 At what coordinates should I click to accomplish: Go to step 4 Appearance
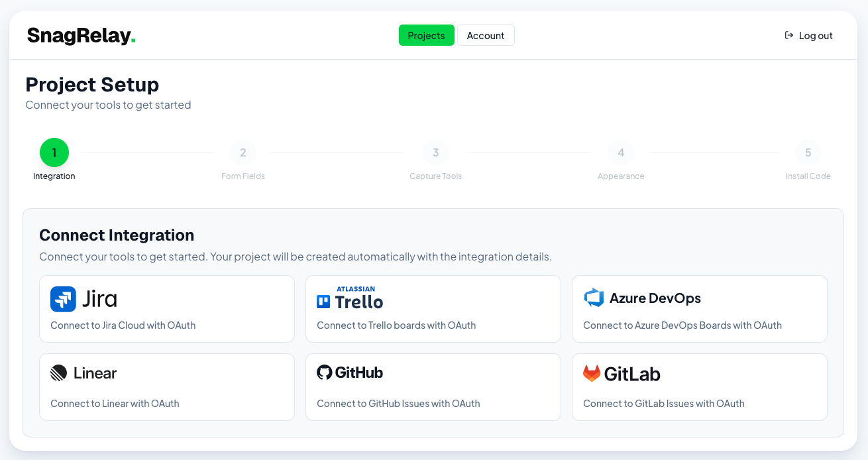[x=621, y=152]
